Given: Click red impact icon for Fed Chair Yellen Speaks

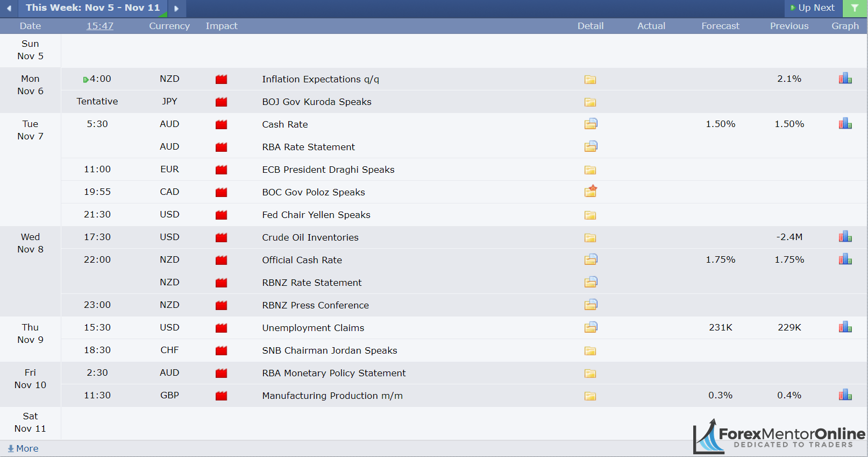Looking at the screenshot, I should tap(221, 215).
